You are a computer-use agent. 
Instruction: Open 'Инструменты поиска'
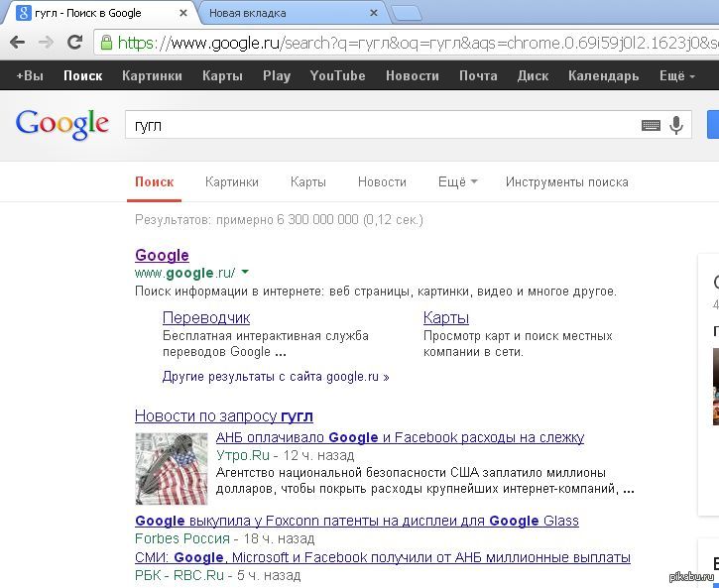566,181
